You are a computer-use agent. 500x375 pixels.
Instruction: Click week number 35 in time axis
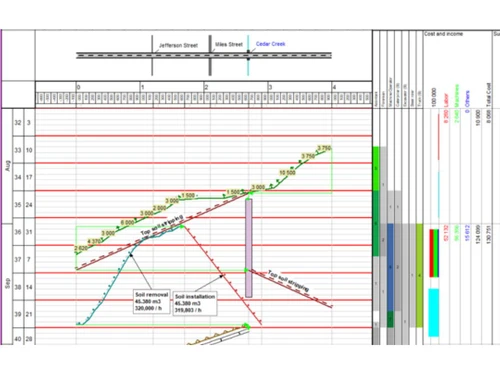18,205
